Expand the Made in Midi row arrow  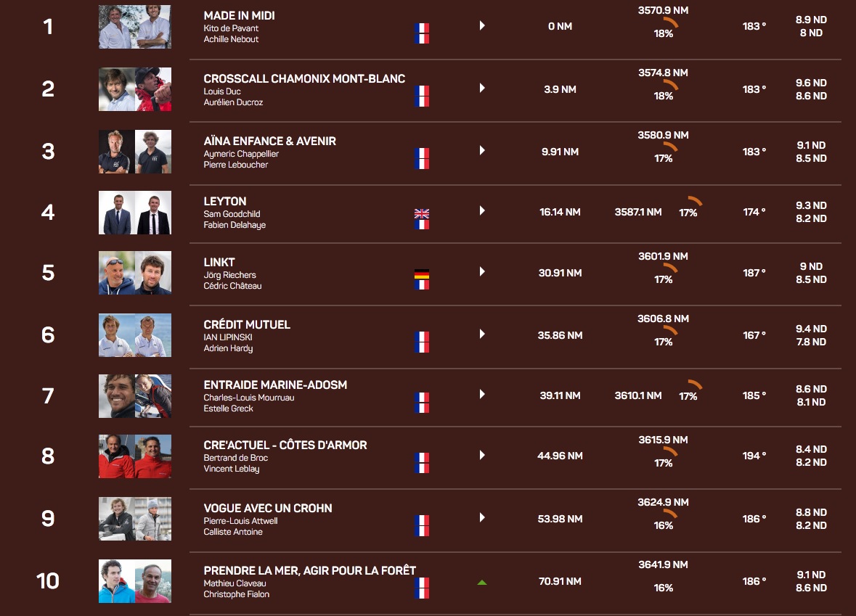click(x=481, y=26)
